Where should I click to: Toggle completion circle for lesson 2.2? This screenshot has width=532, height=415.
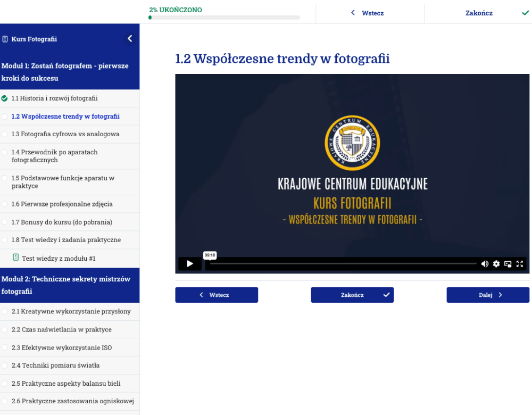[4, 329]
